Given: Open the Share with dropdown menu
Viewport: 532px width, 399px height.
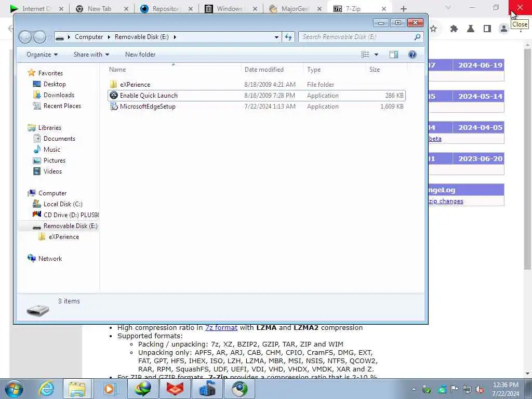Looking at the screenshot, I should tap(91, 54).
